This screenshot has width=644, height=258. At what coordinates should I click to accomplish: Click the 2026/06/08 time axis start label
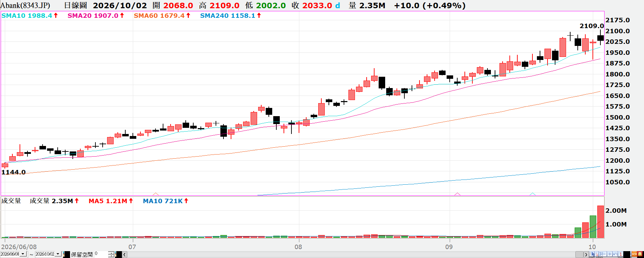(x=19, y=247)
